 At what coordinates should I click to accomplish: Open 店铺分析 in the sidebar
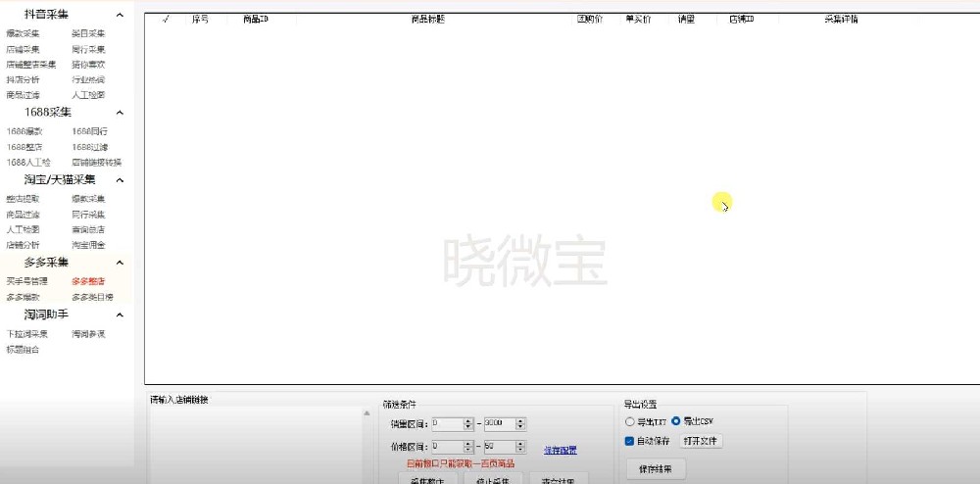[24, 246]
